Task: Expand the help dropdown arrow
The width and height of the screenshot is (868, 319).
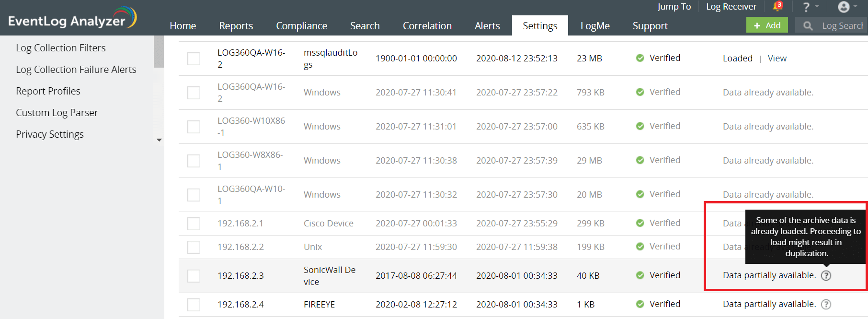Action: 817,7
